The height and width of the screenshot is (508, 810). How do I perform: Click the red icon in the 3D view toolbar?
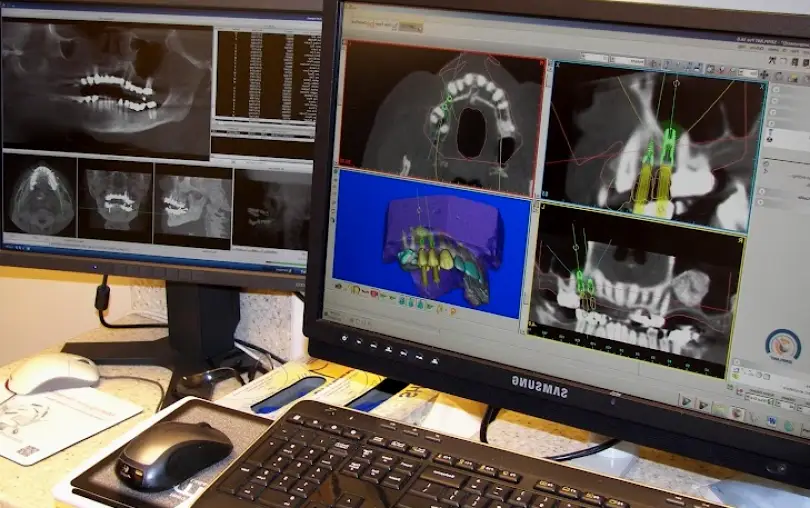[375, 294]
